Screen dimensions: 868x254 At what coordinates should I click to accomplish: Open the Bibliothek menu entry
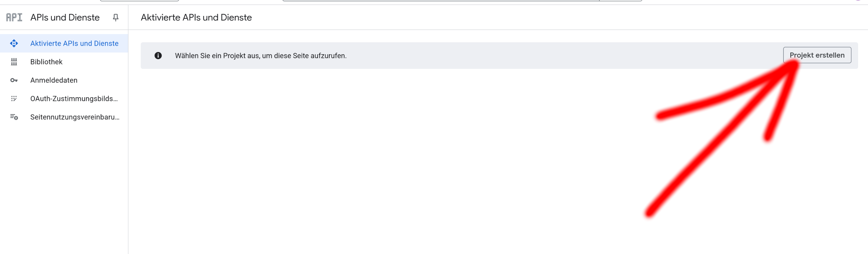click(46, 62)
